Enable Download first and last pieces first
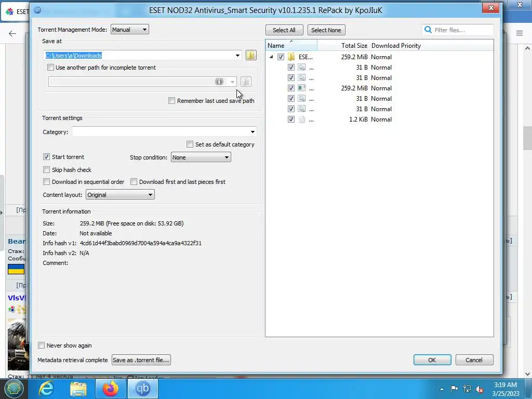This screenshot has width=532, height=399. click(x=134, y=182)
